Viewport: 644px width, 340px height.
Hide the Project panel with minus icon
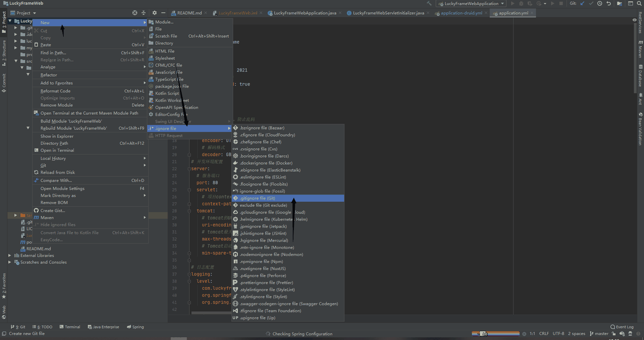[163, 13]
